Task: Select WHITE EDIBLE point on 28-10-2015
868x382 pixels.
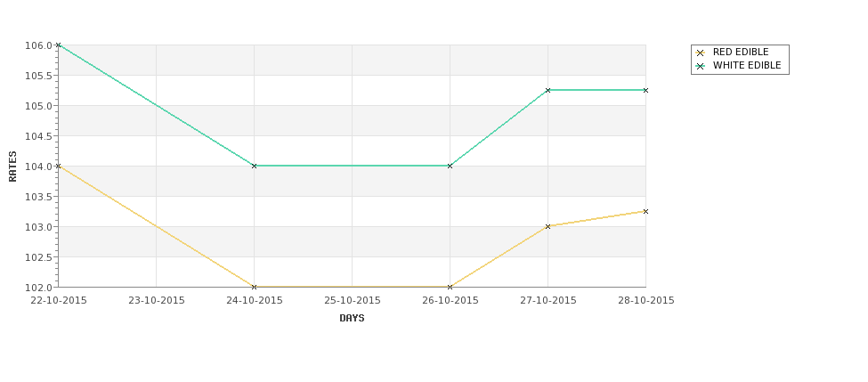Action: point(645,90)
